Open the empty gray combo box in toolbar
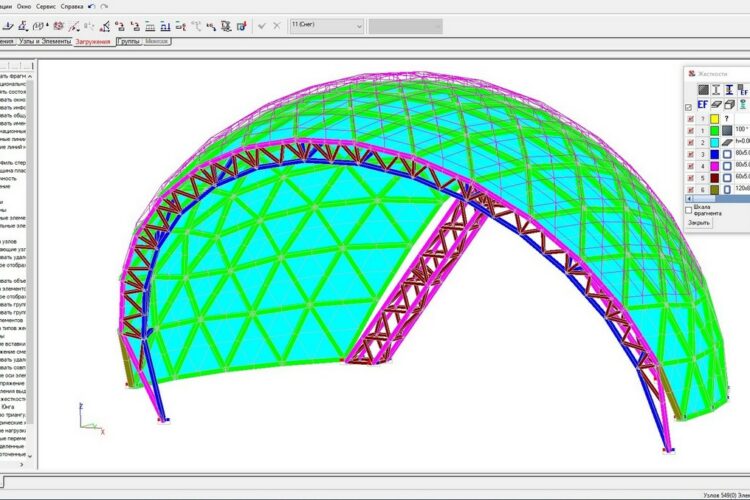750x500 pixels. 405,26
